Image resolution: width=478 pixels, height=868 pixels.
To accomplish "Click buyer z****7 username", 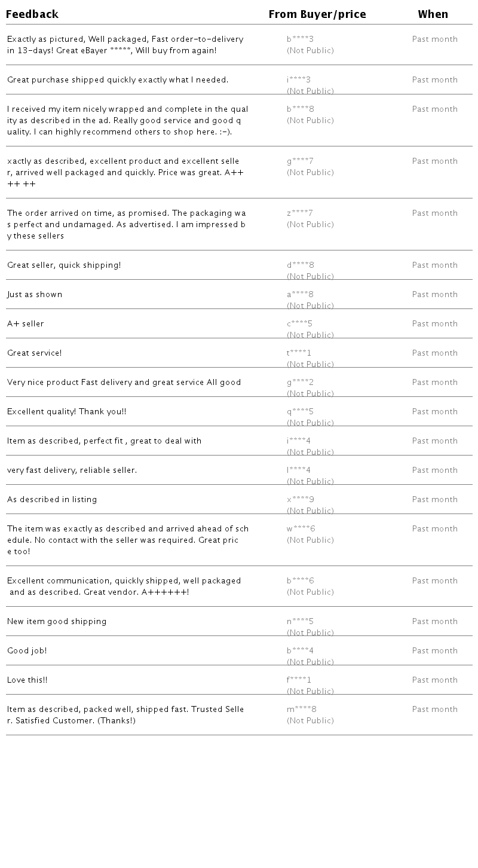I will coord(300,213).
